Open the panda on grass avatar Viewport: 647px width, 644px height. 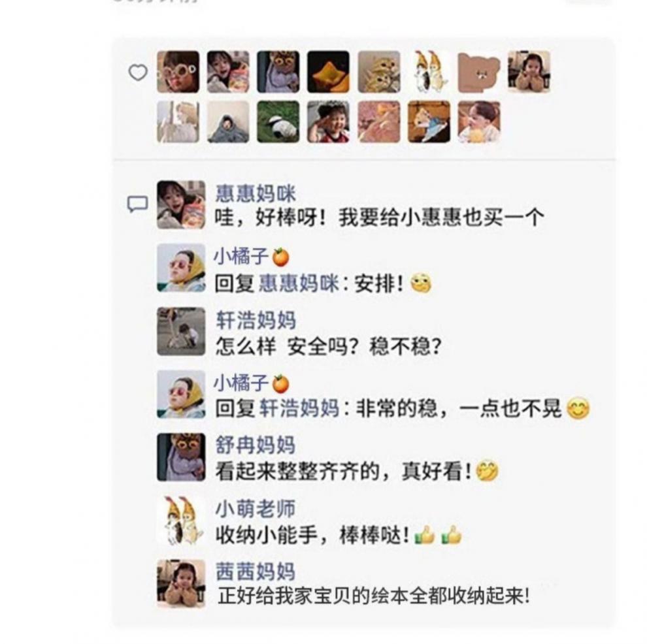278,121
